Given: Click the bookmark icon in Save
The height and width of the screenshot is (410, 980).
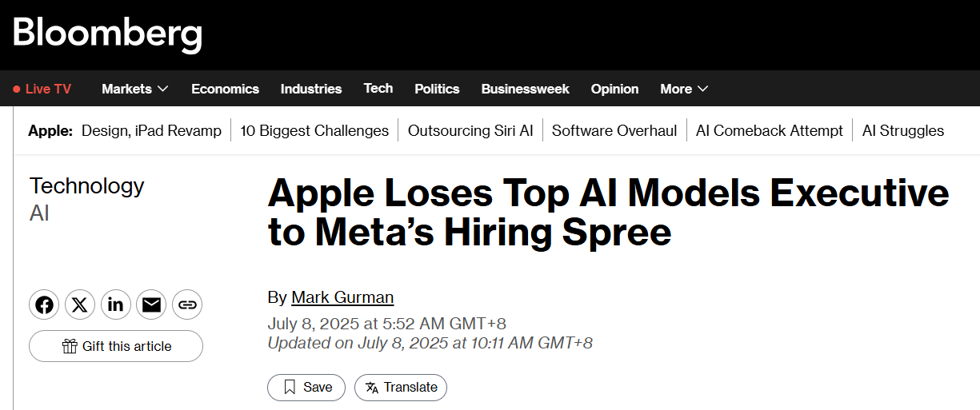Looking at the screenshot, I should (x=290, y=388).
